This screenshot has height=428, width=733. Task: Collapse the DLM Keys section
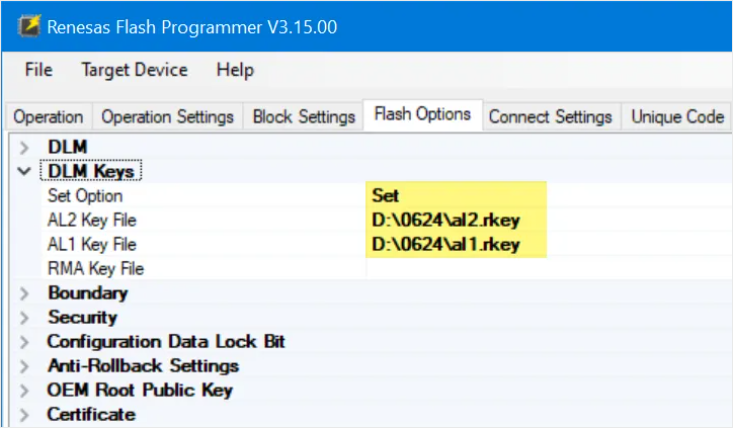[x=24, y=171]
